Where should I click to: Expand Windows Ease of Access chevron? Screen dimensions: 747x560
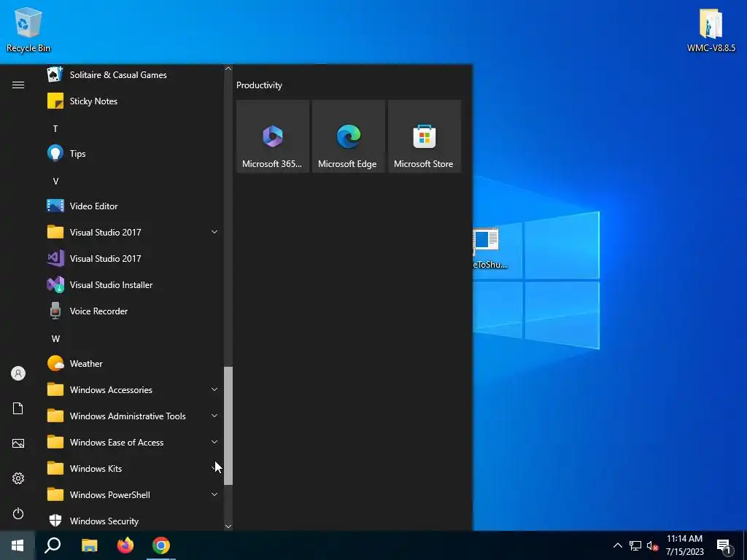214,442
